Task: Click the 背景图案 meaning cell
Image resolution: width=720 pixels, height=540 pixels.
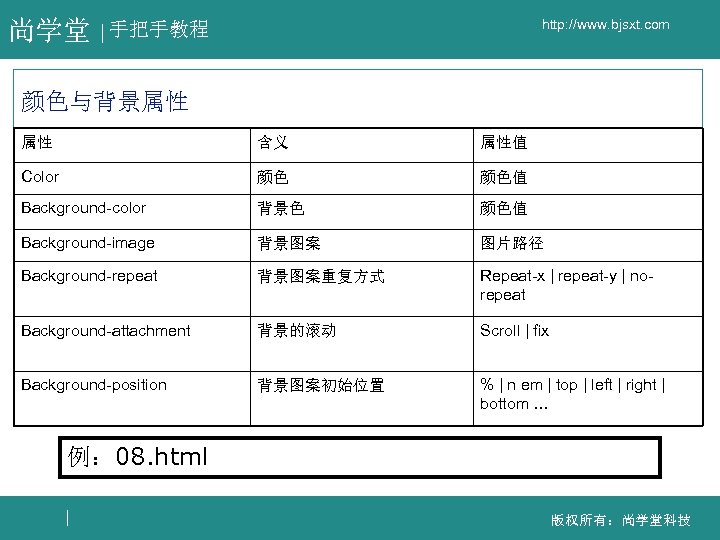Action: coord(362,245)
